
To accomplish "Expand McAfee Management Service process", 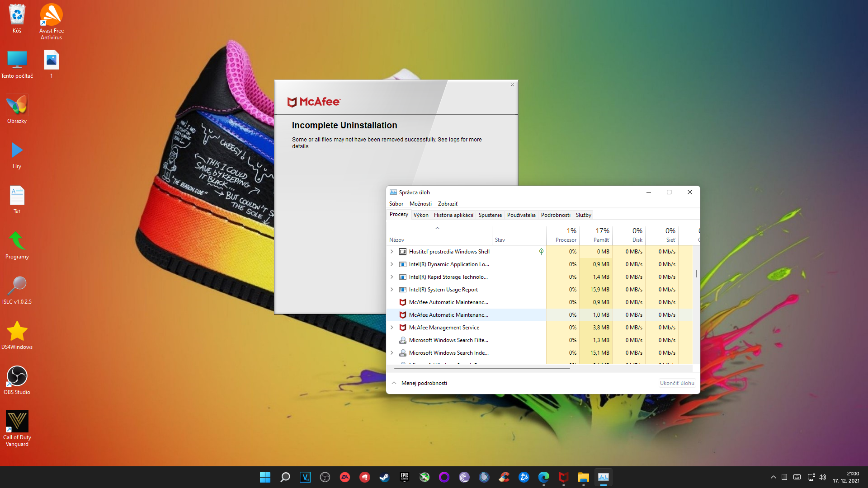I will [x=392, y=328].
